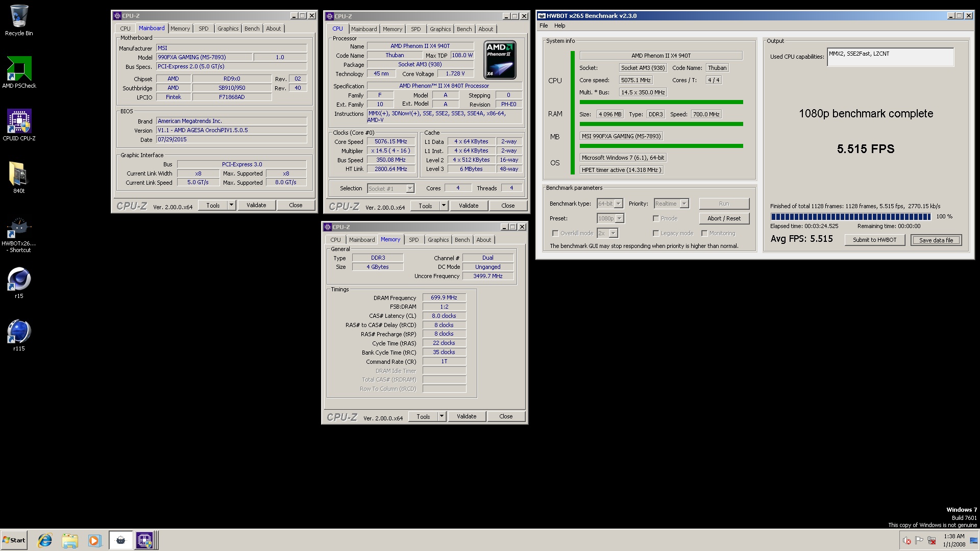This screenshot has height=551, width=980.
Task: Click the DRAM Frequency 699.9 MHz value
Action: pyautogui.click(x=444, y=297)
